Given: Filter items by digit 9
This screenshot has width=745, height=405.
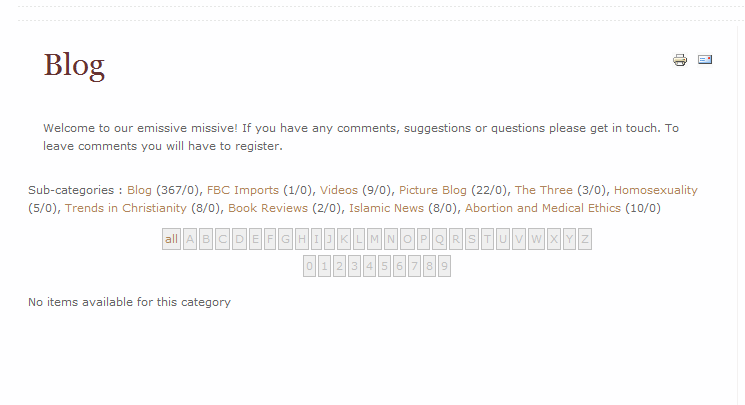Looking at the screenshot, I should pos(444,266).
